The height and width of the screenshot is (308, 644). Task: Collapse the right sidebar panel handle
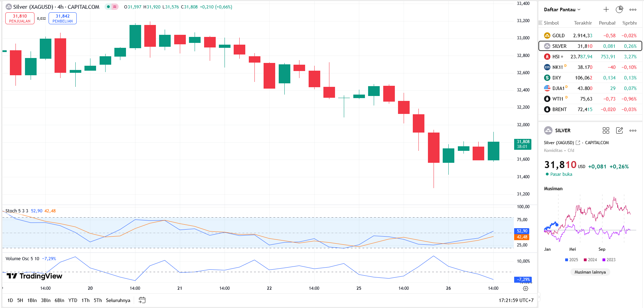(x=538, y=297)
